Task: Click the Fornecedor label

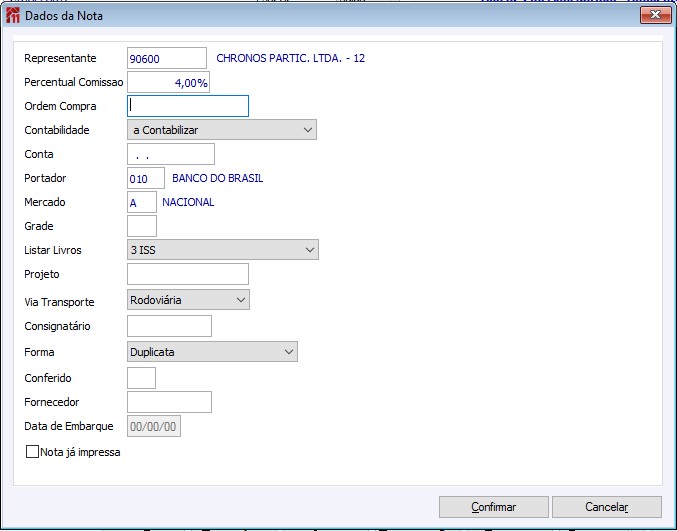Action: [52, 402]
